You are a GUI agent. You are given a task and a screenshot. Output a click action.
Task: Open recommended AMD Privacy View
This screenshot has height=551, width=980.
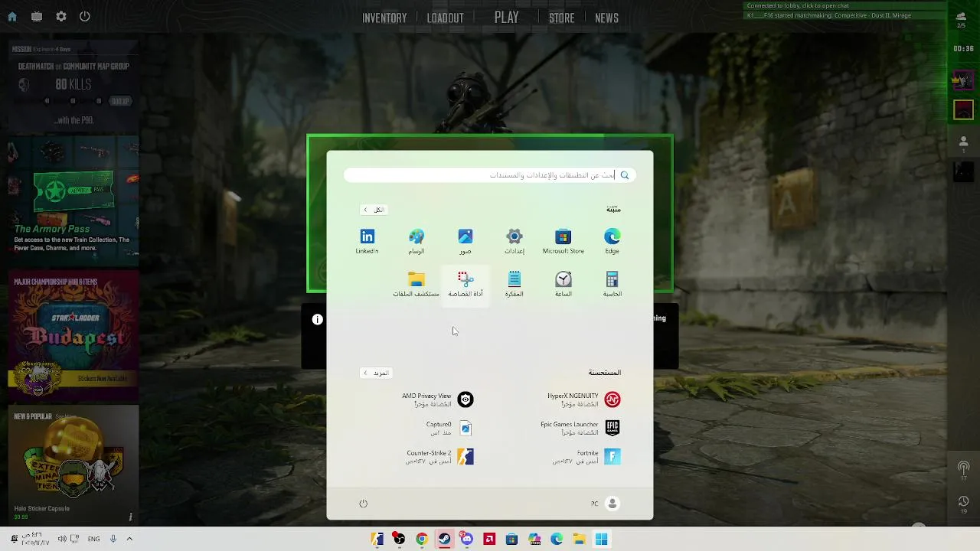(x=436, y=399)
